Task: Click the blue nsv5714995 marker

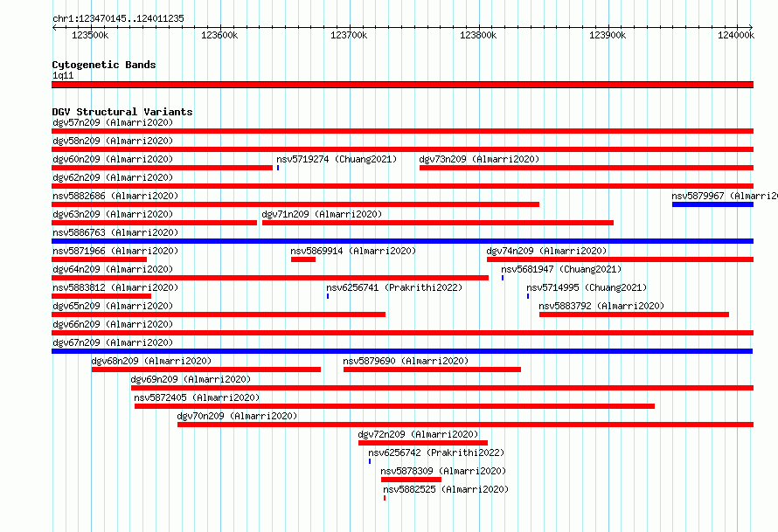Action: click(x=528, y=296)
